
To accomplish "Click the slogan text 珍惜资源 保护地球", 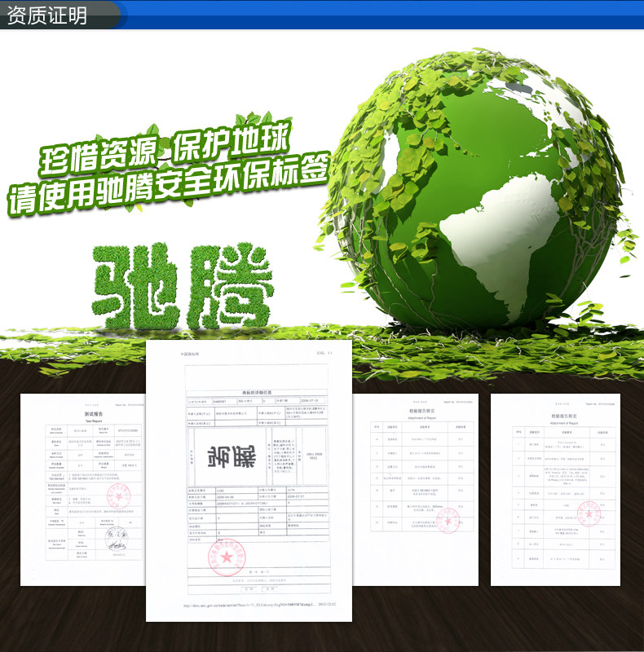I will click(165, 148).
